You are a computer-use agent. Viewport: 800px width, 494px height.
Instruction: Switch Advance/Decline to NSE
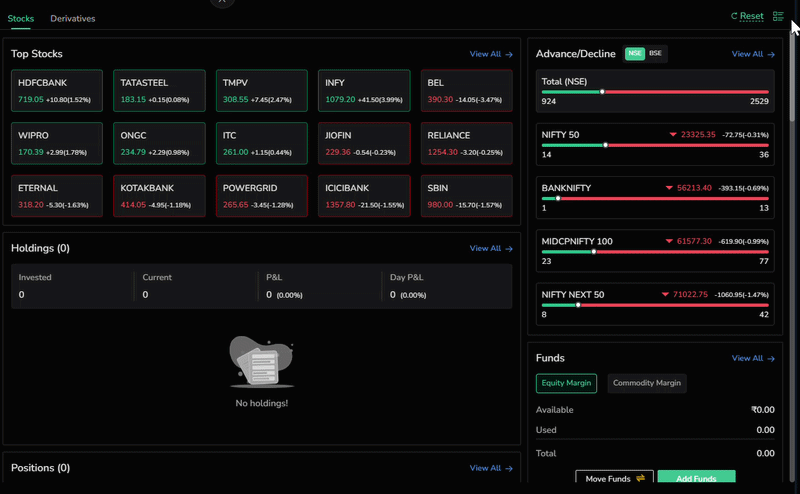click(x=635, y=54)
